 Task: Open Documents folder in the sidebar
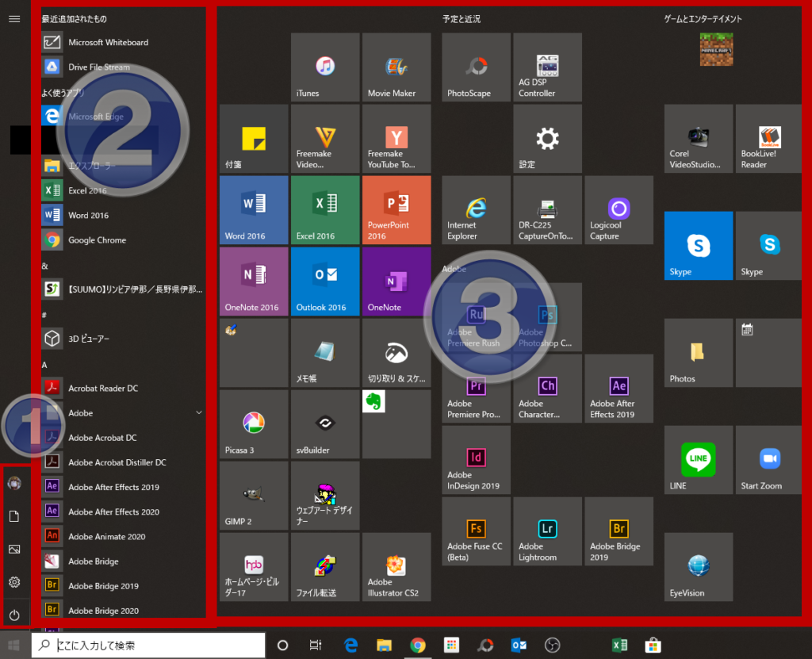click(x=14, y=516)
